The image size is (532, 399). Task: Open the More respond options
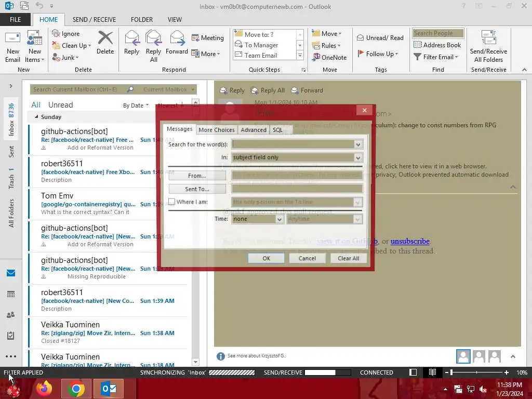[206, 54]
